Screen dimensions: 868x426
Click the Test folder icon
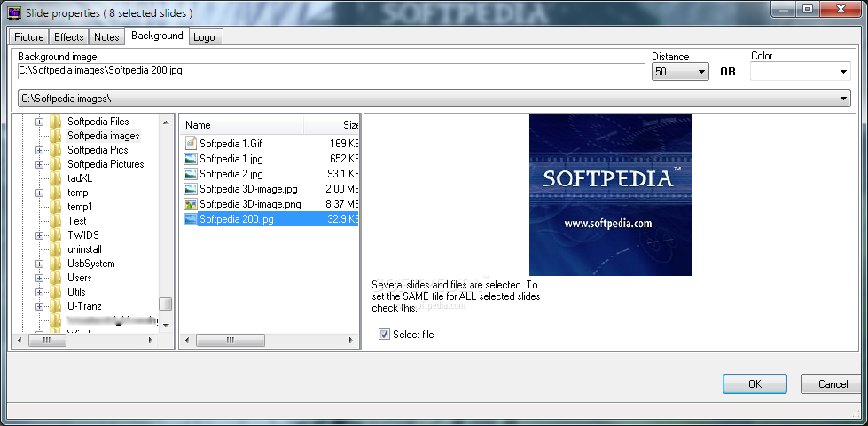tap(55, 221)
